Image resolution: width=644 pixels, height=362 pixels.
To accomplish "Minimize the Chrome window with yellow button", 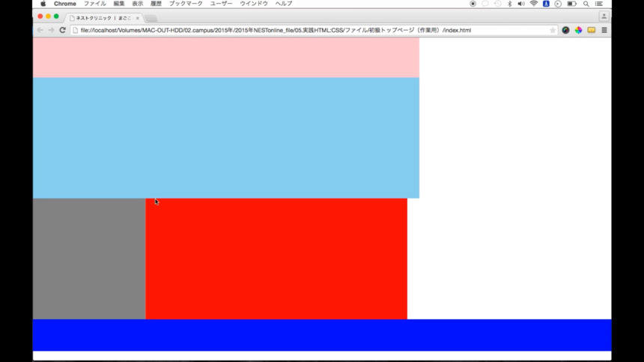I will tap(49, 16).
